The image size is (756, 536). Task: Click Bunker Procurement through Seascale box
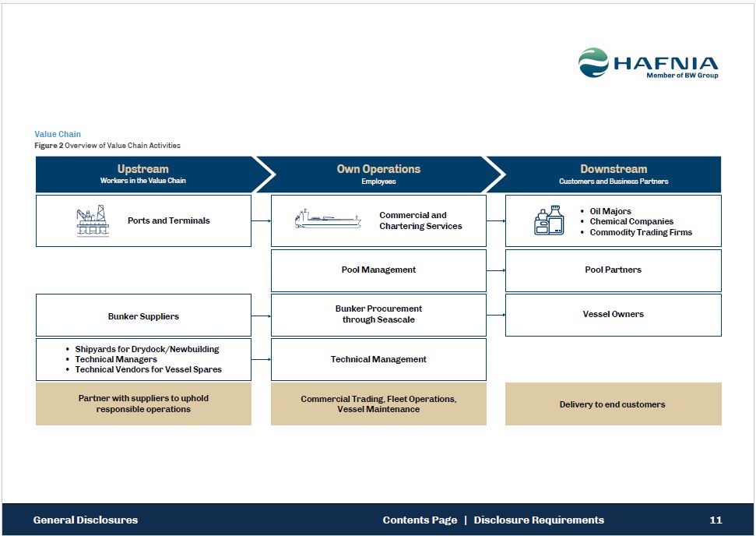point(378,315)
